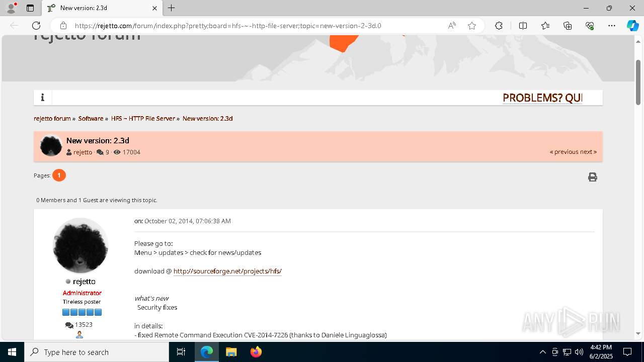This screenshot has height=362, width=644.
Task: Open 'Software' breadcrumb link
Action: pos(91,119)
